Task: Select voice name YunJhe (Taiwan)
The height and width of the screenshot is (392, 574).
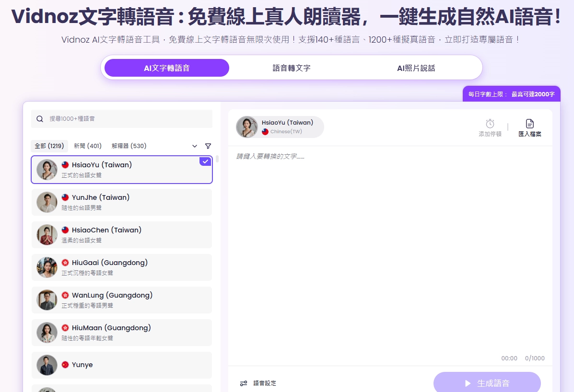Action: click(101, 197)
